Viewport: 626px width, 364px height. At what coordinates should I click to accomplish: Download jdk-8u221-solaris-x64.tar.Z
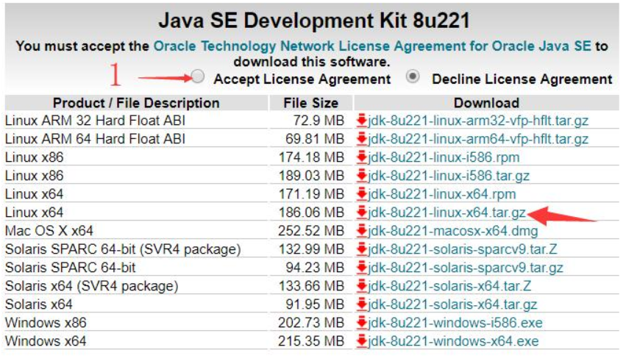(x=449, y=286)
